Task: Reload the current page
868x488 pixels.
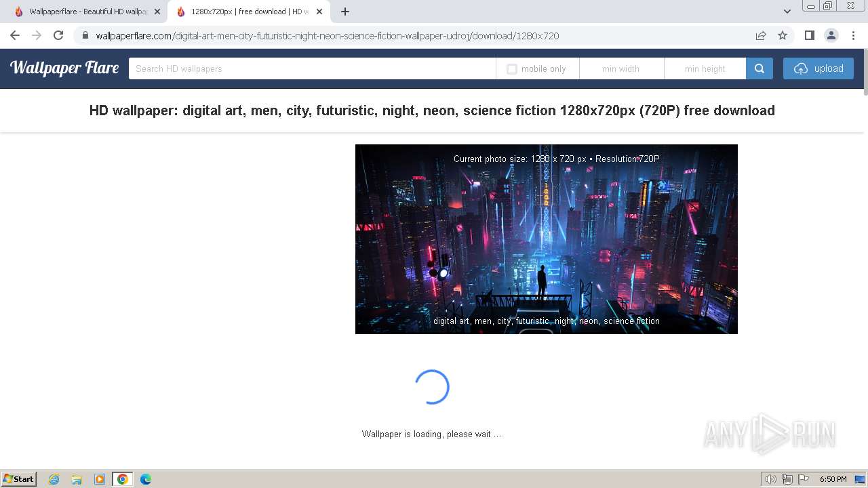Action: [x=58, y=35]
